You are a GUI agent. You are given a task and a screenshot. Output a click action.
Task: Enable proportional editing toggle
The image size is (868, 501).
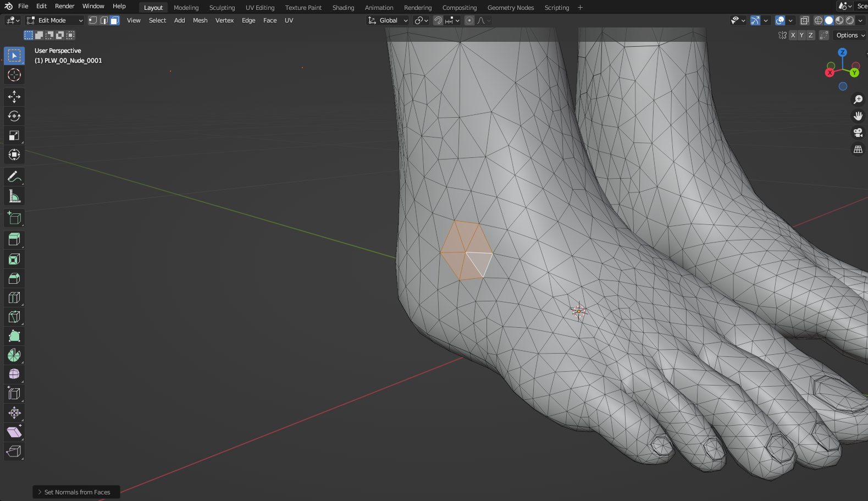point(469,20)
